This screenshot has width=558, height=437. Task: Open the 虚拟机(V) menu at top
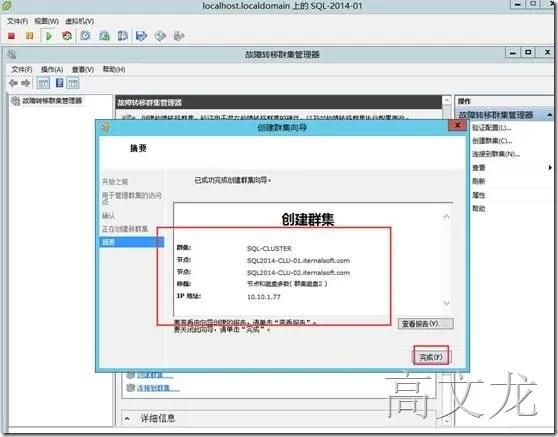[80, 21]
